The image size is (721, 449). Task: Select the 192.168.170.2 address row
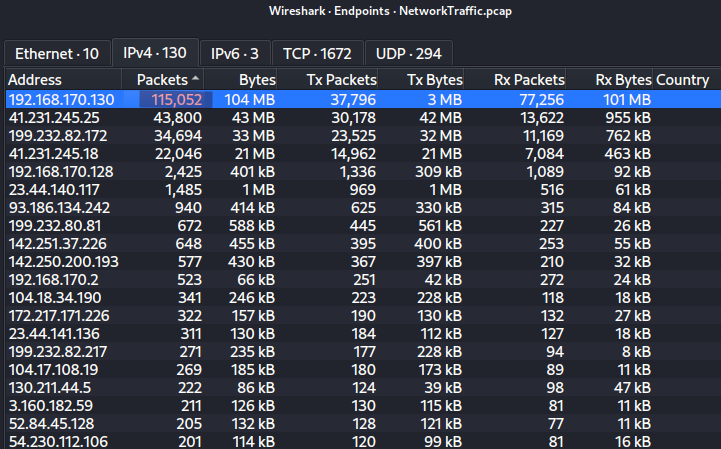(x=363, y=279)
